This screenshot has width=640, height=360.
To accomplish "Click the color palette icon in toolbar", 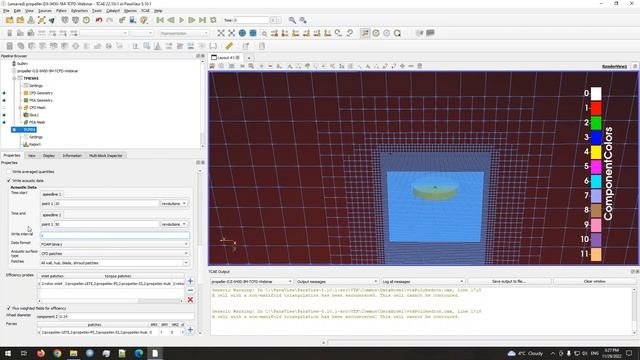I will tap(144, 20).
